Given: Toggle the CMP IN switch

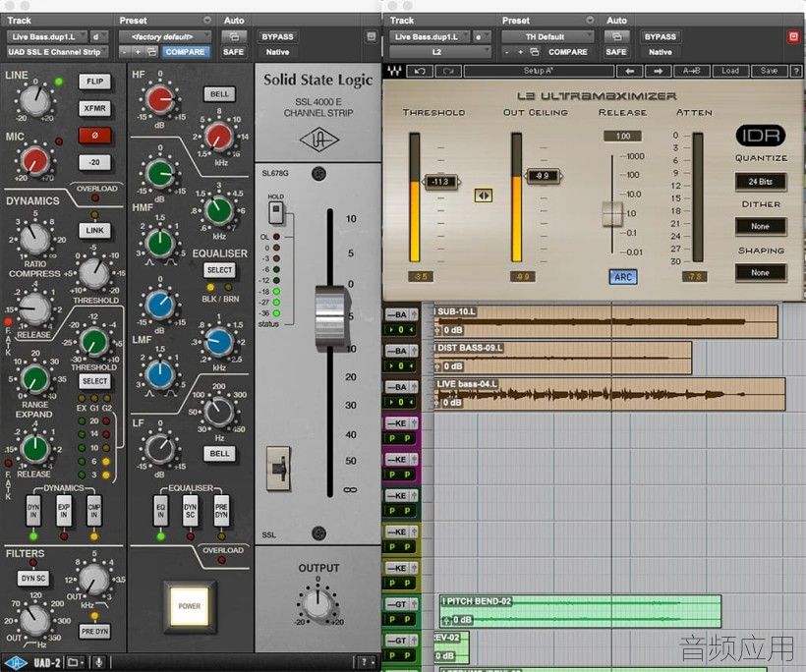Looking at the screenshot, I should pos(94,511).
